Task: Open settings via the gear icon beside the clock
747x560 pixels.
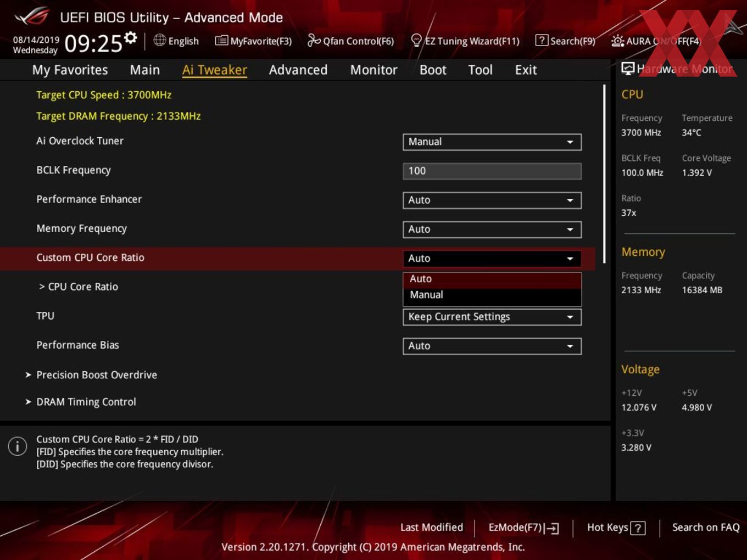Action: pyautogui.click(x=131, y=37)
